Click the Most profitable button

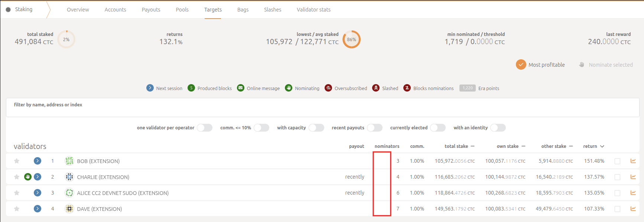(540, 65)
